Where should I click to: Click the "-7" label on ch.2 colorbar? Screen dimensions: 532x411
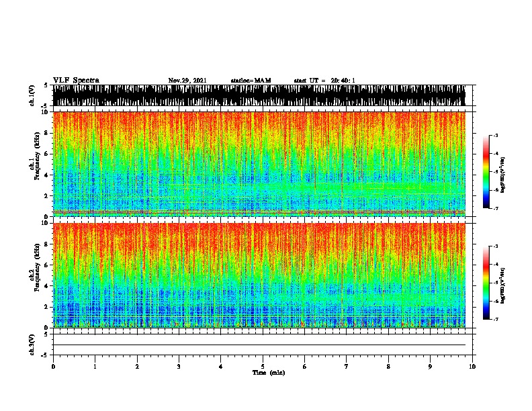pyautogui.click(x=495, y=319)
